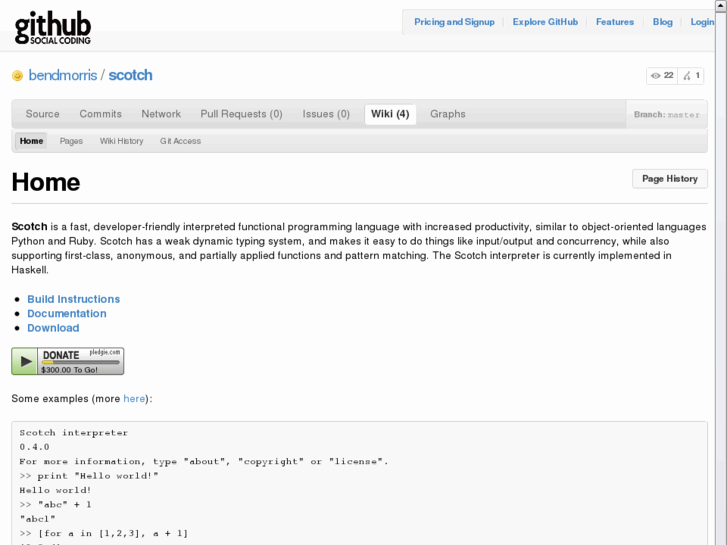Open the Graphs tab
The width and height of the screenshot is (727, 545).
[x=447, y=114]
